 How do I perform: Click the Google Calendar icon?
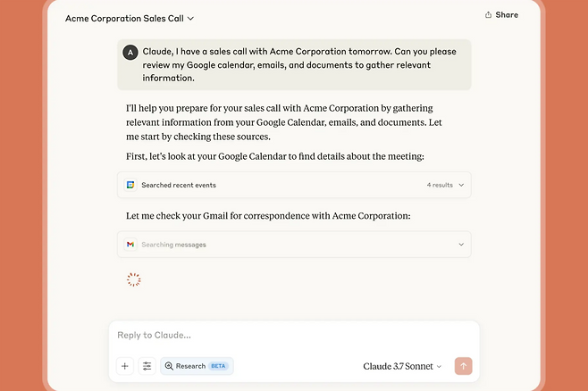point(130,185)
